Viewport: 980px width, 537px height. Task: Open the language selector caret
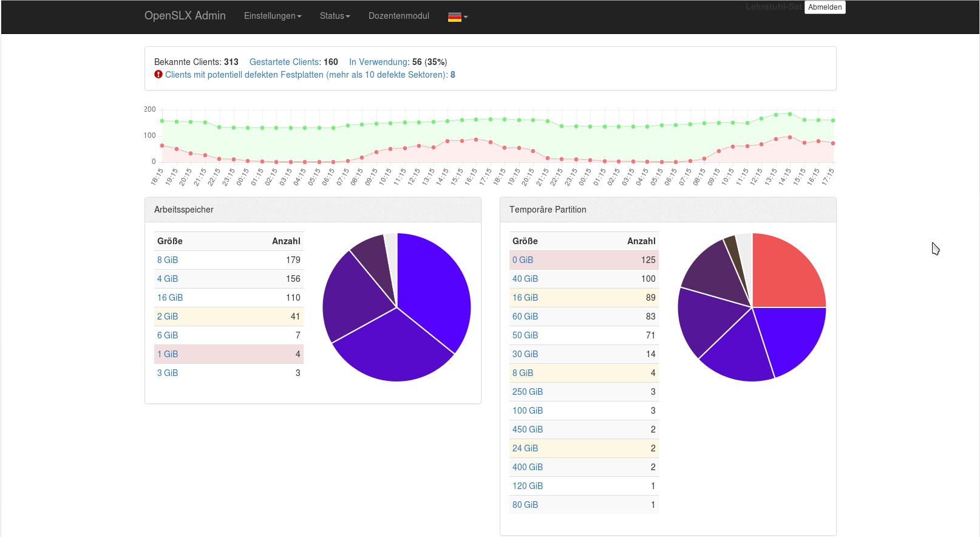(466, 17)
